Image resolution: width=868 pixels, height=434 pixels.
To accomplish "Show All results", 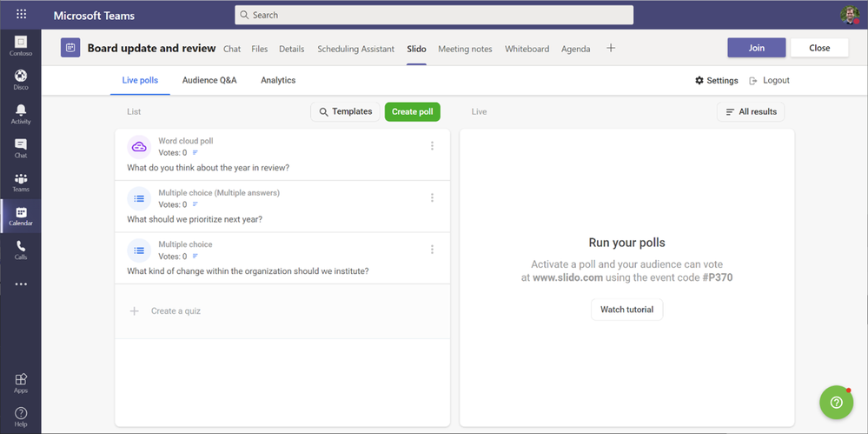I will (751, 111).
